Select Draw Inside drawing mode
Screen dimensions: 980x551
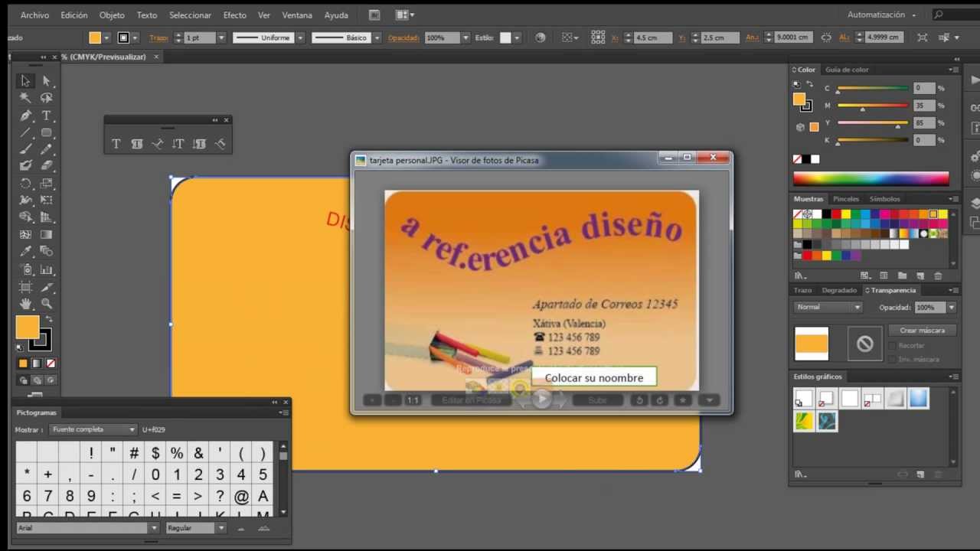click(x=51, y=380)
